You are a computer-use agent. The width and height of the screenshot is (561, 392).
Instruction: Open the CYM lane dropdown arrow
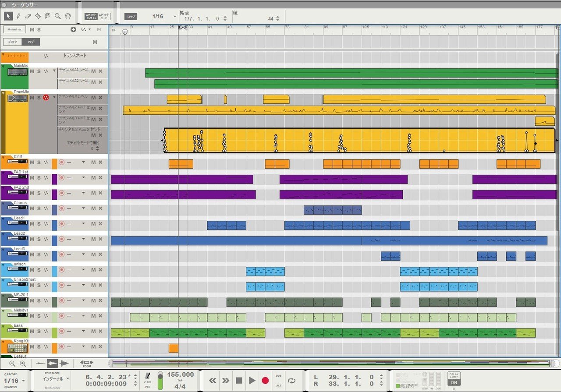pyautogui.click(x=83, y=162)
